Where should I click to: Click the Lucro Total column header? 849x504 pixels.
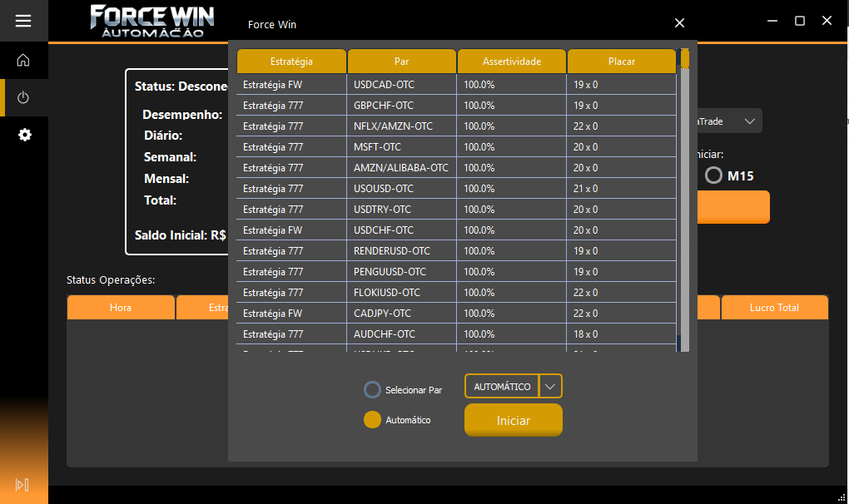(x=774, y=308)
